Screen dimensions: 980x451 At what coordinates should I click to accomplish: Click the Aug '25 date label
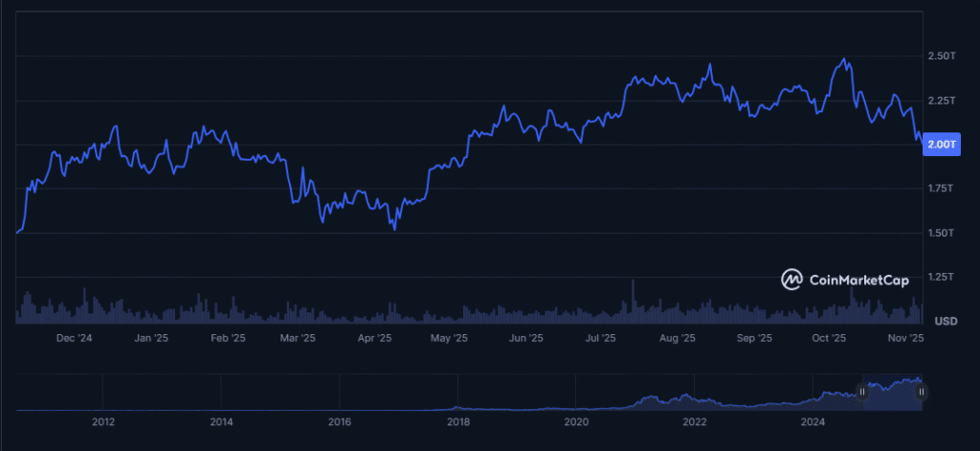[x=678, y=338]
